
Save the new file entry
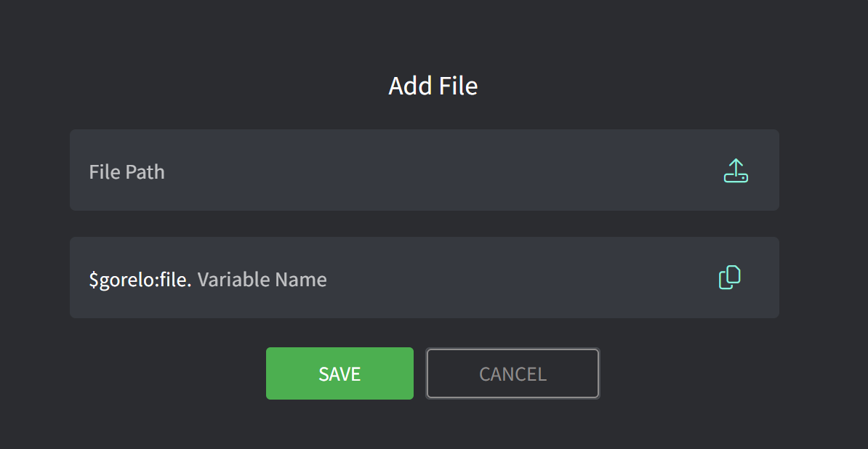(x=340, y=373)
